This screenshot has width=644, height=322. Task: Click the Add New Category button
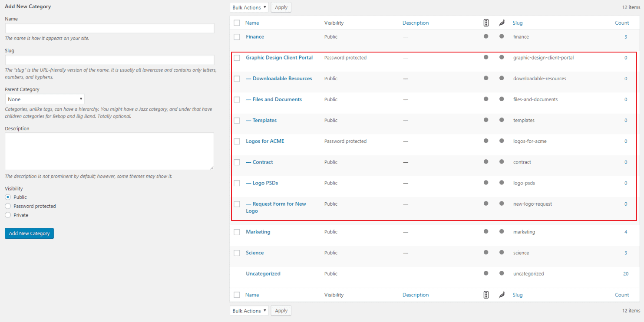(x=29, y=233)
